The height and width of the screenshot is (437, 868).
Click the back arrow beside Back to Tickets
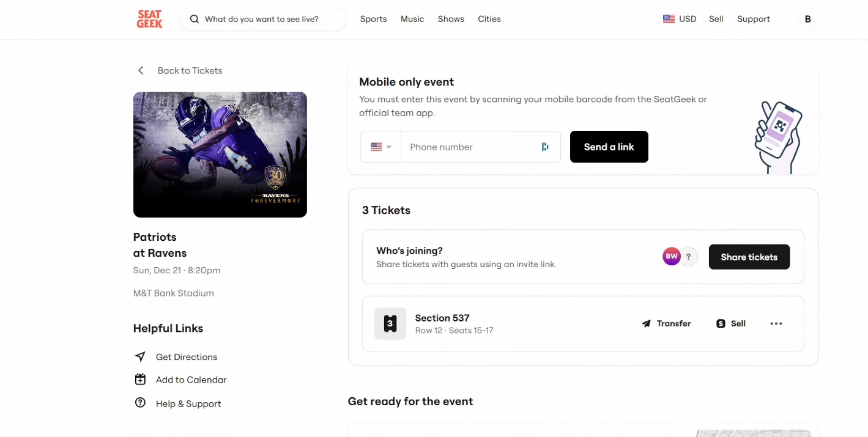141,70
